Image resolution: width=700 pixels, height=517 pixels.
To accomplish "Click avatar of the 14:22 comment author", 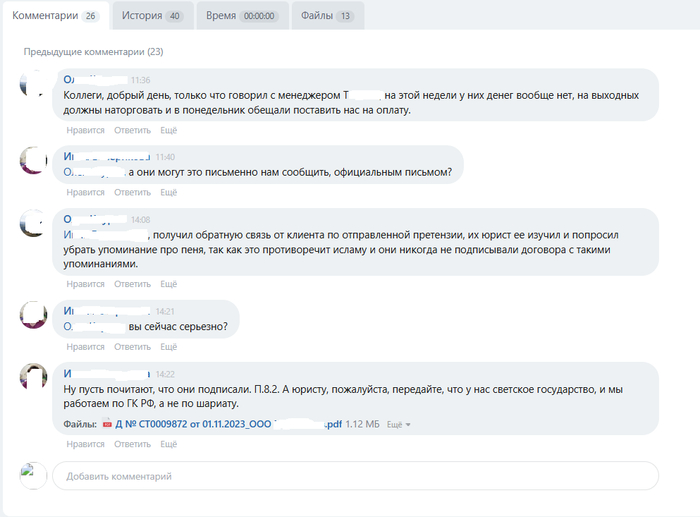I will (x=34, y=377).
